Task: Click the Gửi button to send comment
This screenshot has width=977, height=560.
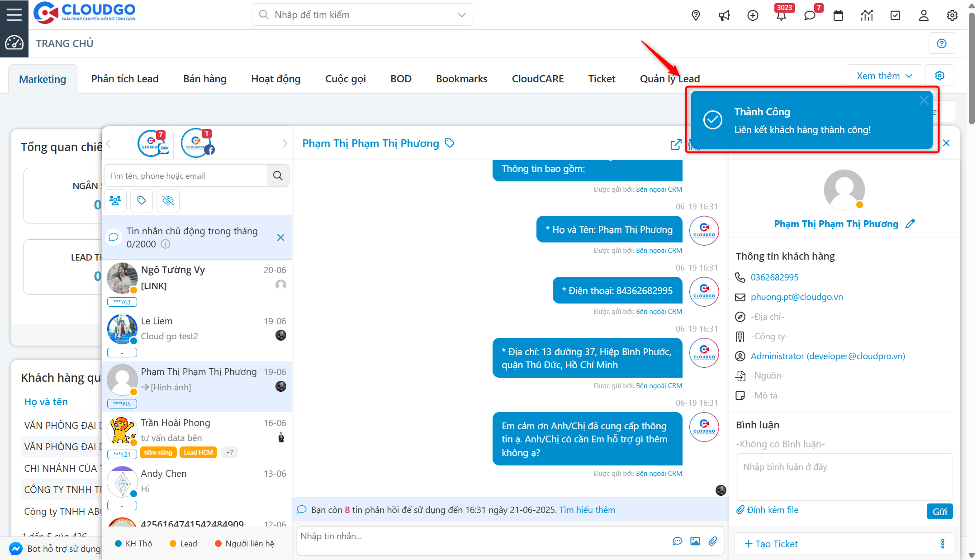Action: coord(939,511)
